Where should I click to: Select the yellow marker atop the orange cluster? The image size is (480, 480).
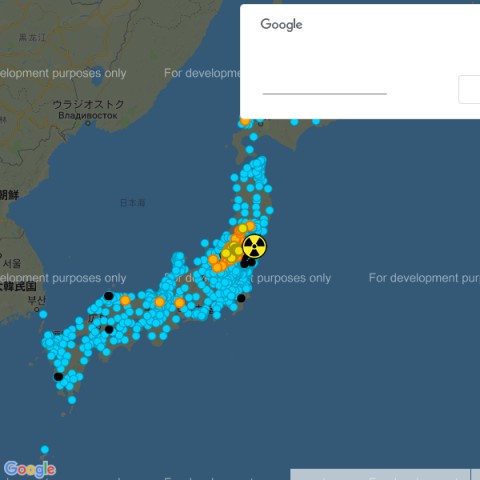pyautogui.click(x=243, y=228)
